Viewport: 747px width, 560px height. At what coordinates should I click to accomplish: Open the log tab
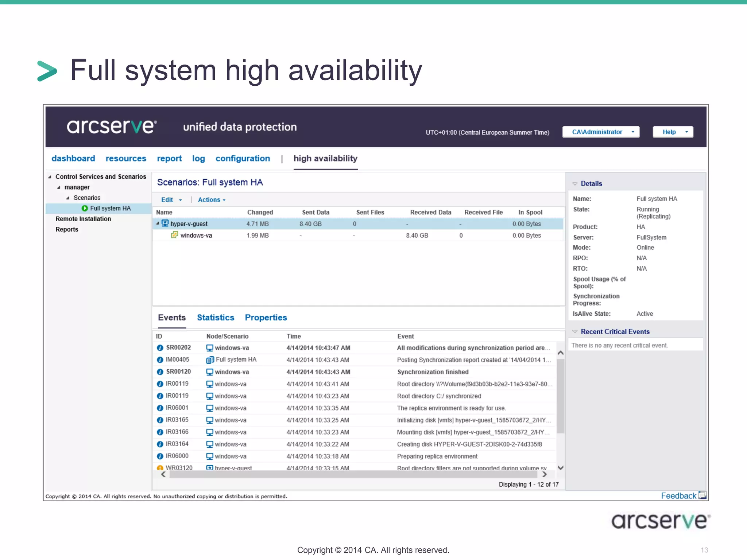[198, 158]
